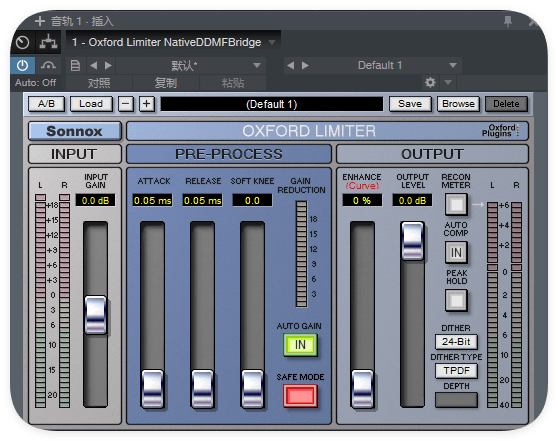The height and width of the screenshot is (441, 558).
Task: Click the (Default 1) preset name field
Action: pos(272,104)
